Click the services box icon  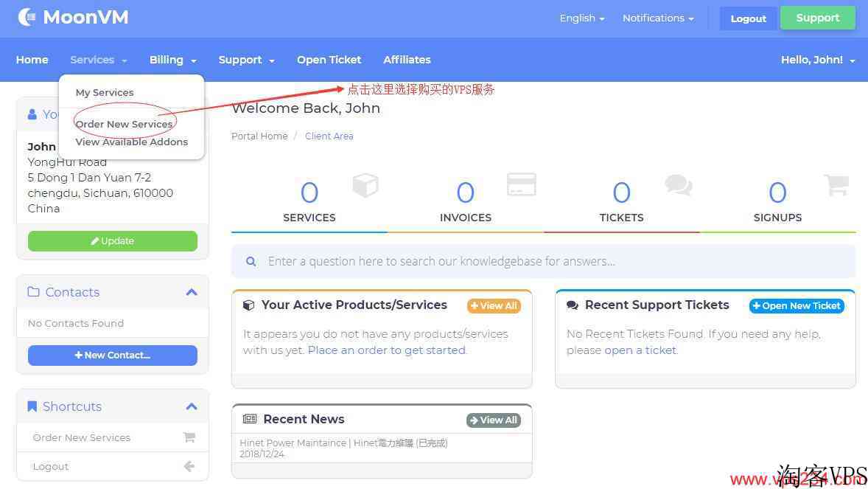(365, 185)
